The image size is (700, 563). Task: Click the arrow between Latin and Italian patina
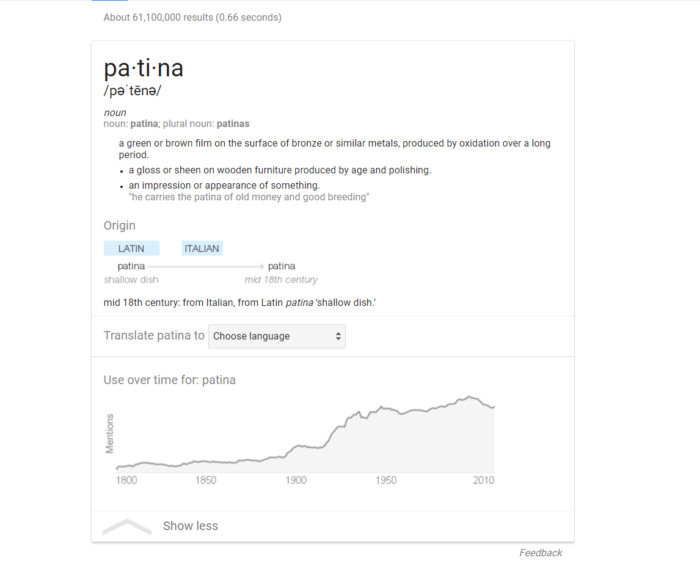point(208,266)
